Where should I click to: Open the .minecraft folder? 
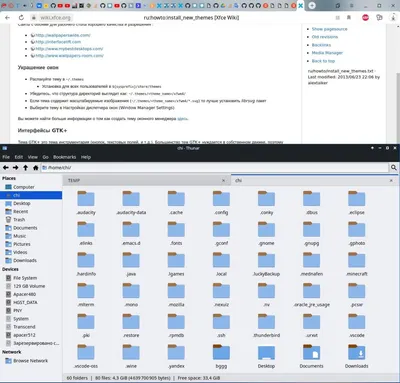357,264
